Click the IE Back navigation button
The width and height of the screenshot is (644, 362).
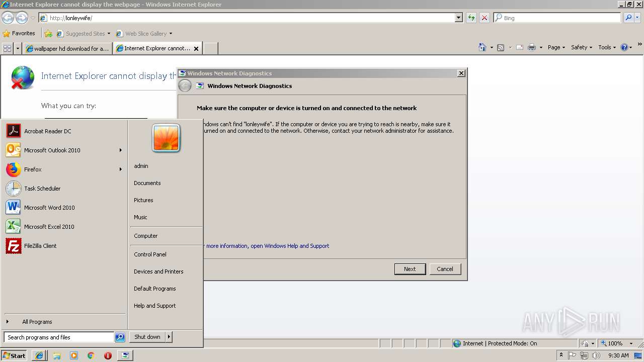pos(8,18)
